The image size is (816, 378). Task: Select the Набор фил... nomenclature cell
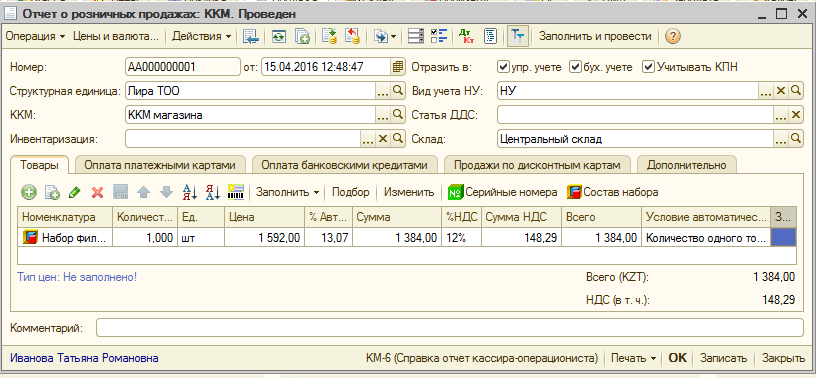(65, 238)
